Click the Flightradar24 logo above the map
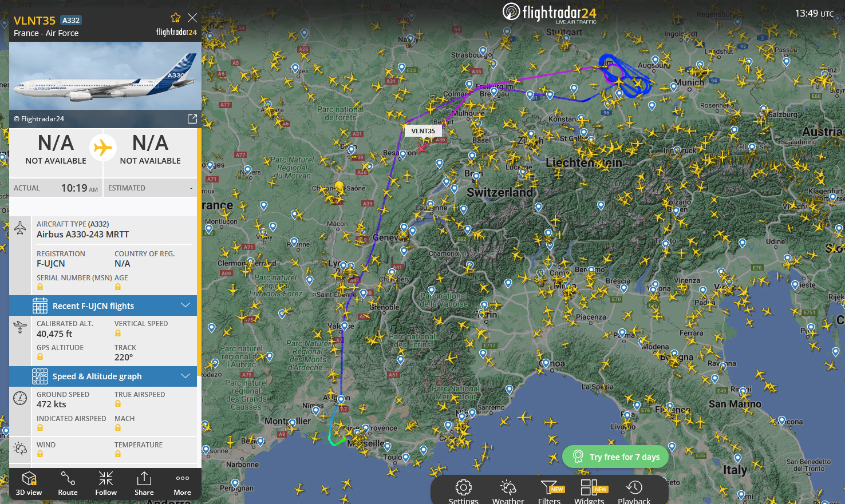Viewport: 845px width, 504px height. click(549, 13)
